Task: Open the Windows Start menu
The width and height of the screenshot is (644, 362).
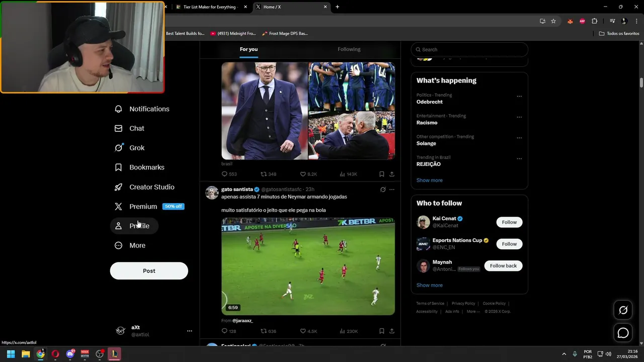Action: pos(11,354)
